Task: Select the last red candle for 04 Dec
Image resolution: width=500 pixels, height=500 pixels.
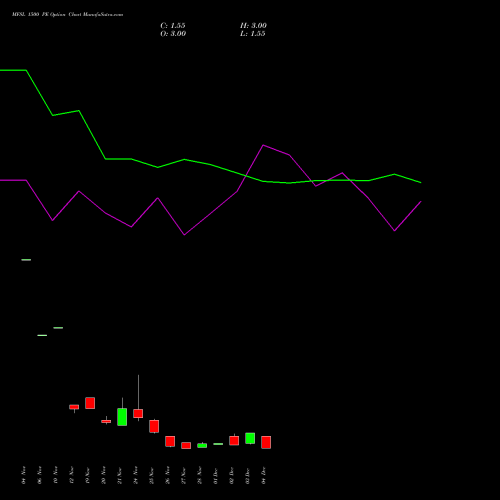Action: click(266, 442)
